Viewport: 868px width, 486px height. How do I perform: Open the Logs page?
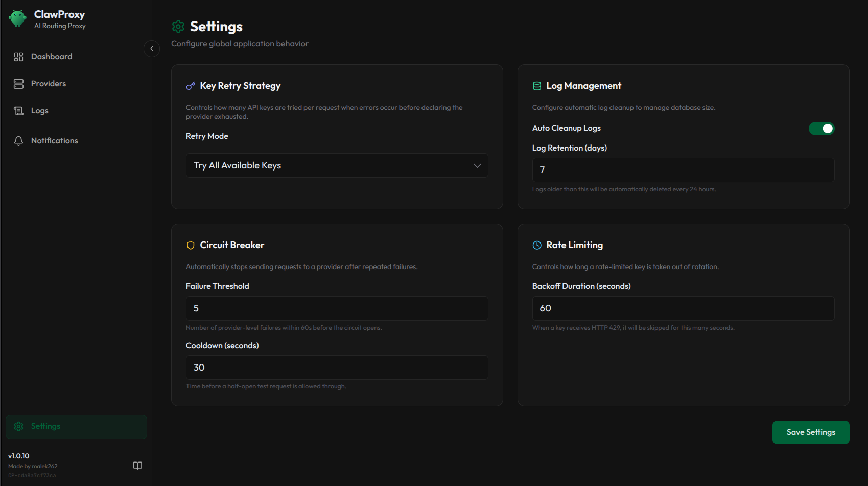[77, 111]
